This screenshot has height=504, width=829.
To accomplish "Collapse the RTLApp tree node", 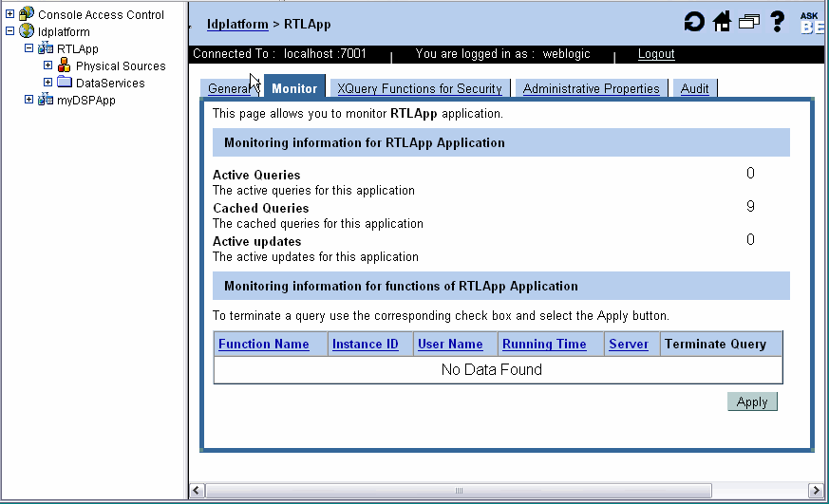I will click(x=29, y=48).
